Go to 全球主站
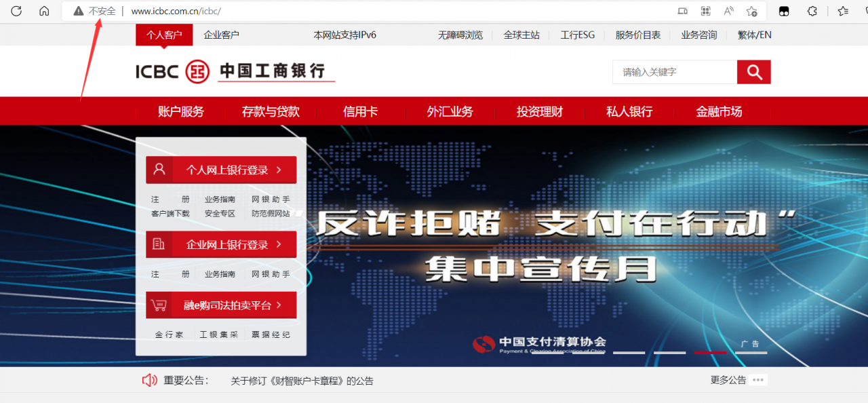868x403 pixels. click(521, 35)
